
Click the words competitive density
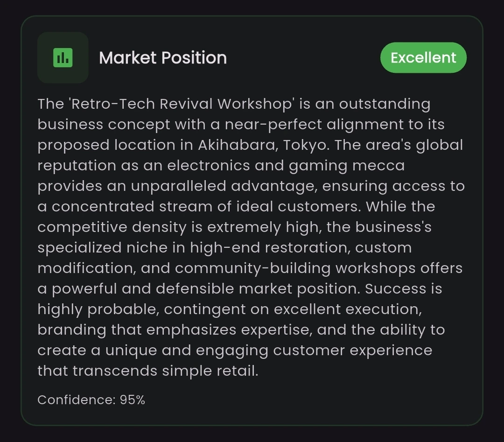[x=112, y=227]
